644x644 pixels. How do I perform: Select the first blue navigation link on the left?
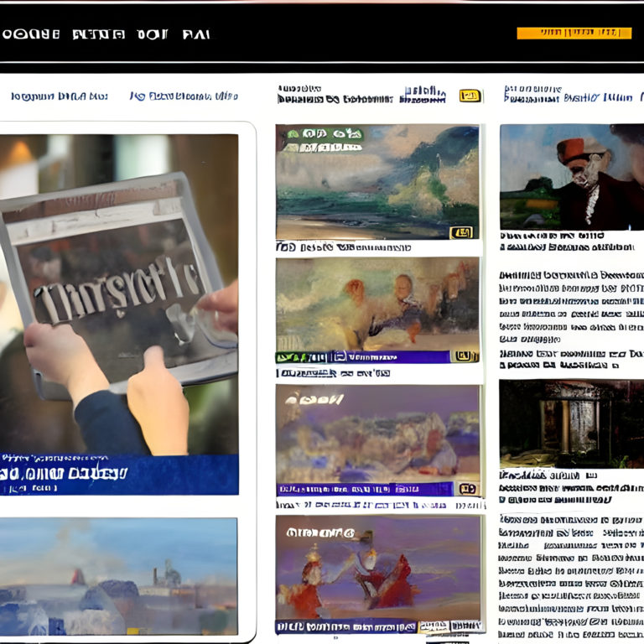click(x=60, y=96)
